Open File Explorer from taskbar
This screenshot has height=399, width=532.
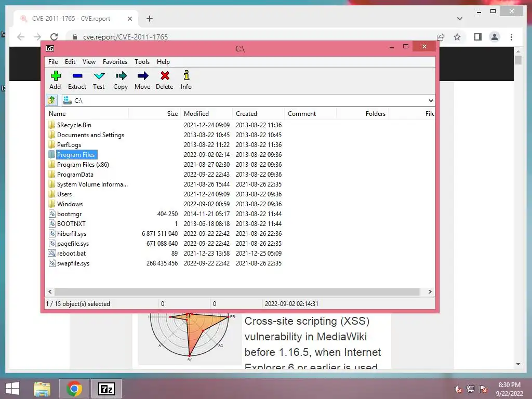[42, 389]
